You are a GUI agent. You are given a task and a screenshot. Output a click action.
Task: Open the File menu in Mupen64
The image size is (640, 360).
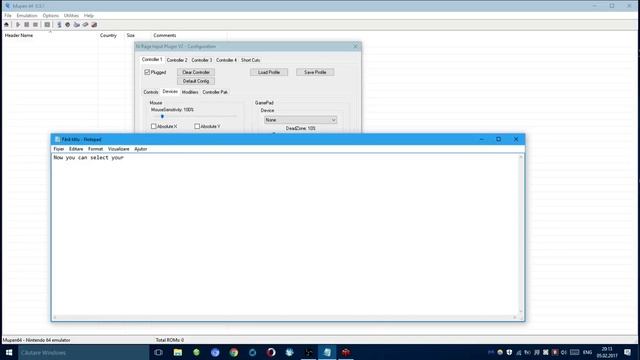8,16
